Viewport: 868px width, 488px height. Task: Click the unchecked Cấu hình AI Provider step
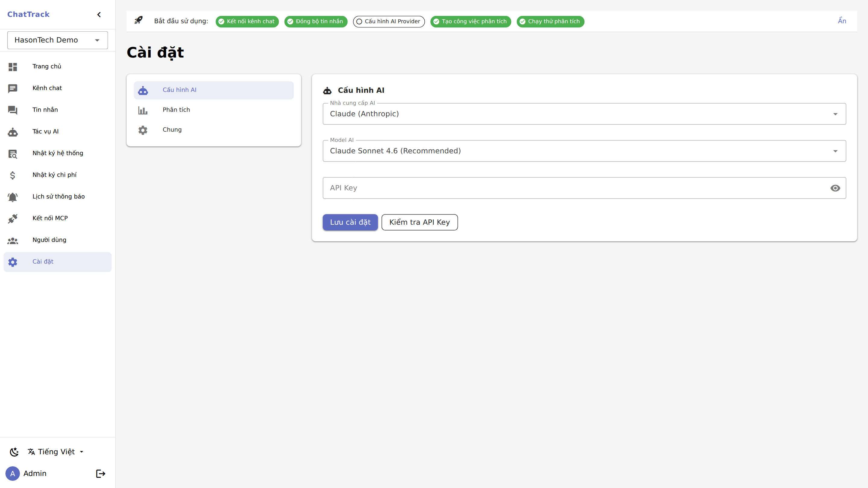tap(388, 22)
